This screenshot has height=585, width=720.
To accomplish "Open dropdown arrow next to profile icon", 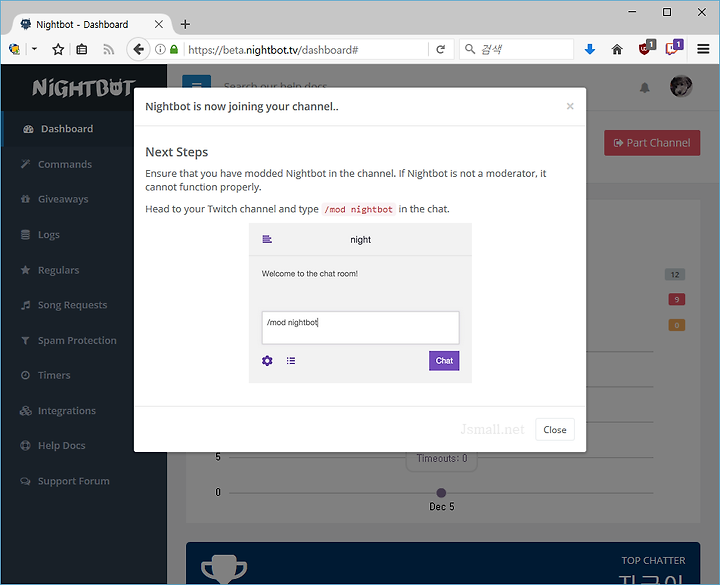I will point(34,49).
